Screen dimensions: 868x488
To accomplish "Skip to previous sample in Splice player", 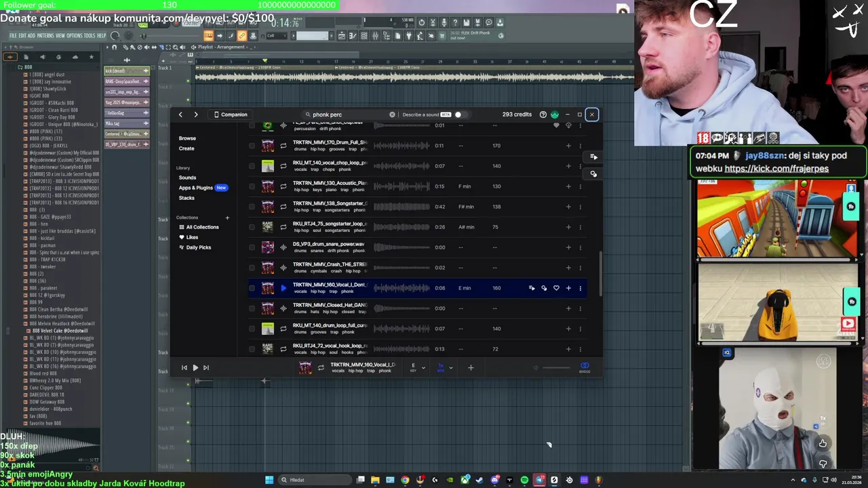I will pyautogui.click(x=184, y=367).
